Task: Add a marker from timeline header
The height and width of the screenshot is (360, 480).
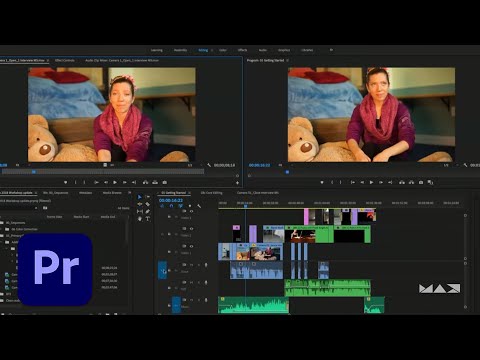Action: (x=190, y=206)
